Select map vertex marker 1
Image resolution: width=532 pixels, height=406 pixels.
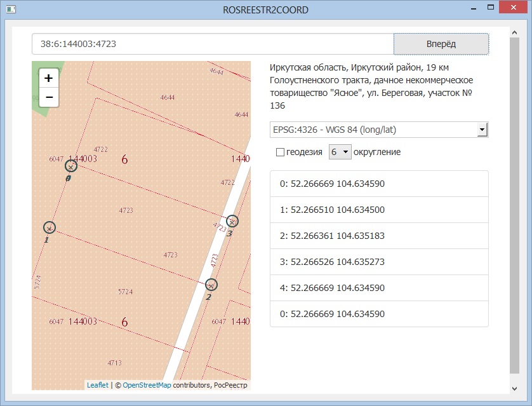50,227
